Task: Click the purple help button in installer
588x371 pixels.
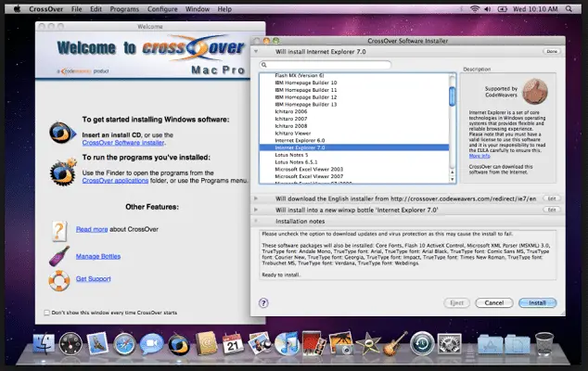Action: 263,302
